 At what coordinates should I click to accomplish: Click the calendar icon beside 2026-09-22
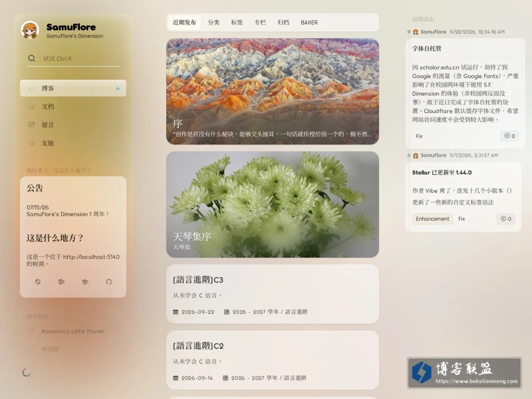click(x=176, y=312)
